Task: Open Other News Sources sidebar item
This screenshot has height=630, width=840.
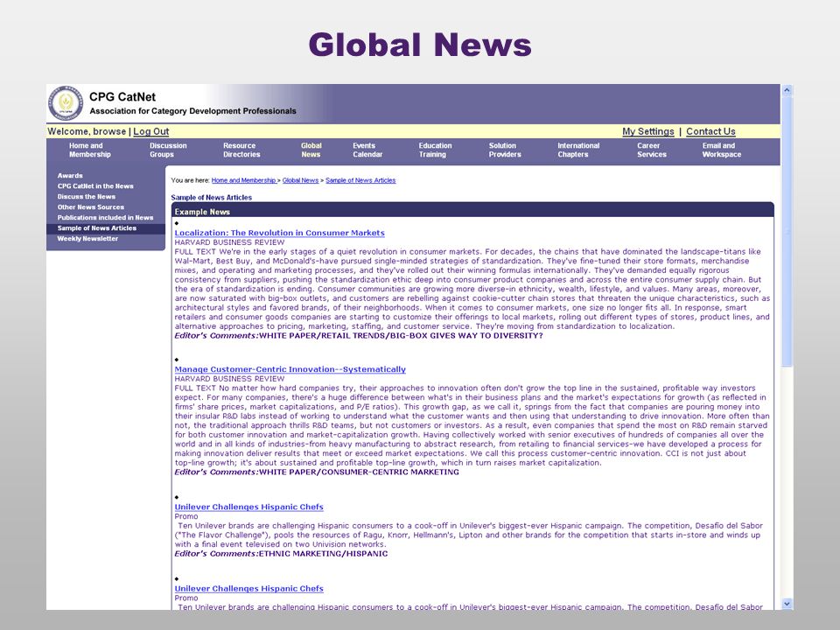Action: [90, 206]
